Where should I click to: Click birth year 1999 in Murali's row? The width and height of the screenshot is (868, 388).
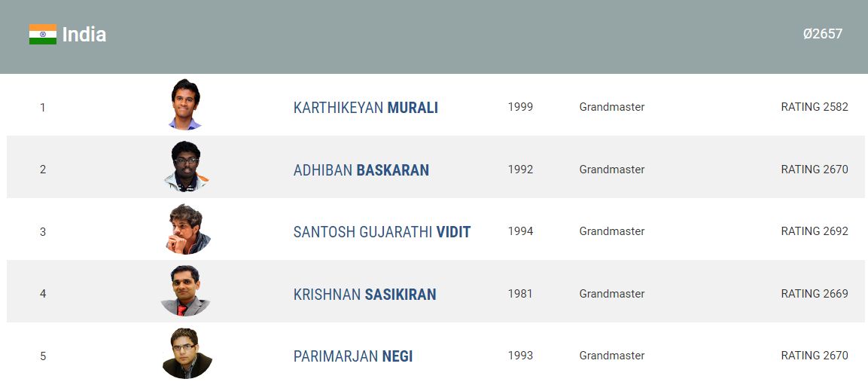[520, 107]
